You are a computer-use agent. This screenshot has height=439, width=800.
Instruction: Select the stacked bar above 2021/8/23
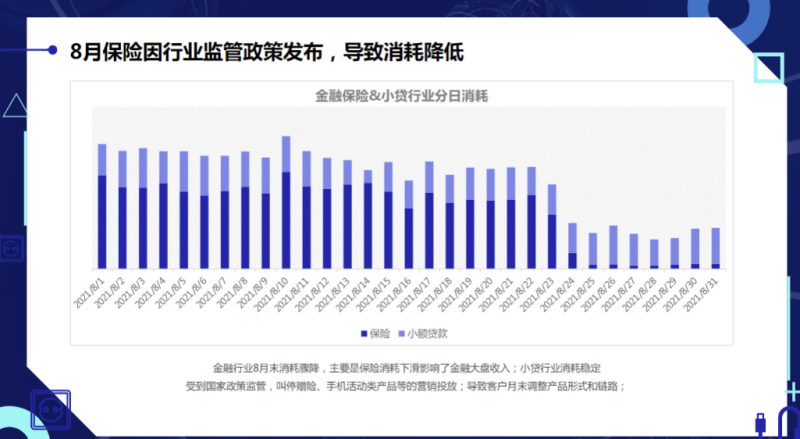(552, 227)
